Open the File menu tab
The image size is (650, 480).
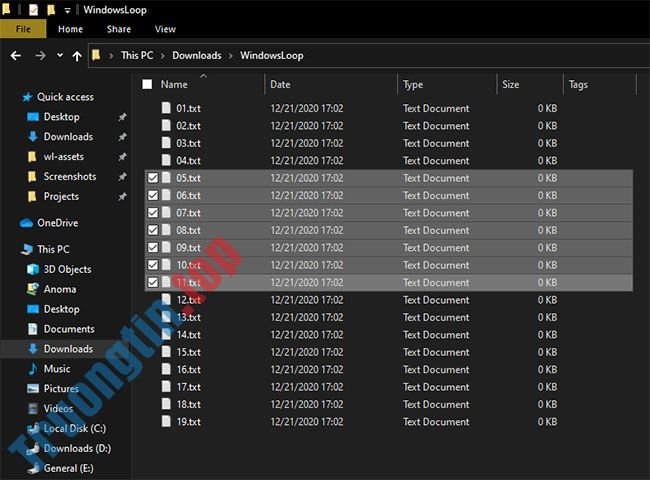(x=23, y=29)
